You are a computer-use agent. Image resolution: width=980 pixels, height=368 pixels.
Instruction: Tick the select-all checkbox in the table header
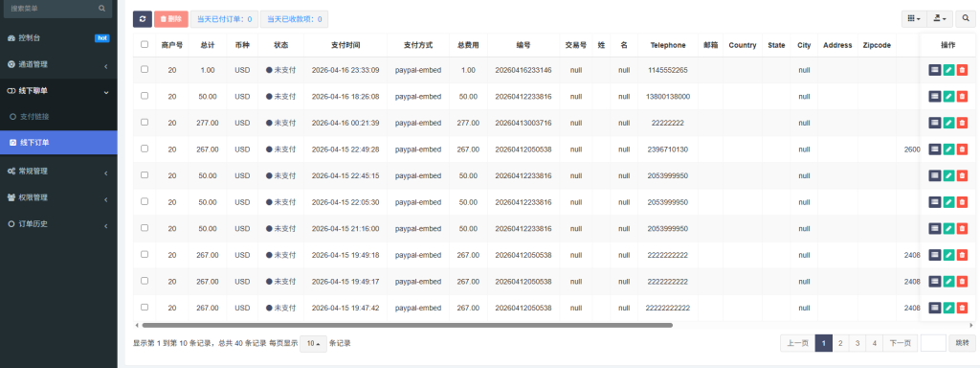click(145, 44)
